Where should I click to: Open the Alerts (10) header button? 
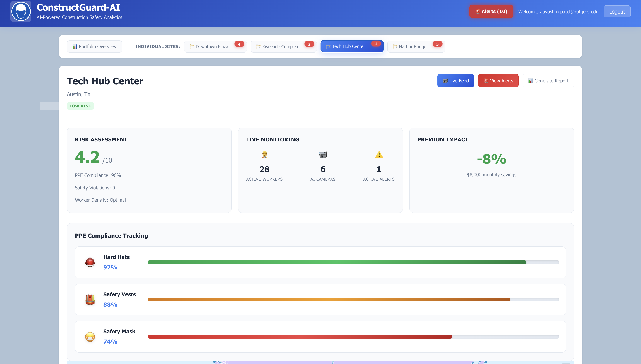491,12
